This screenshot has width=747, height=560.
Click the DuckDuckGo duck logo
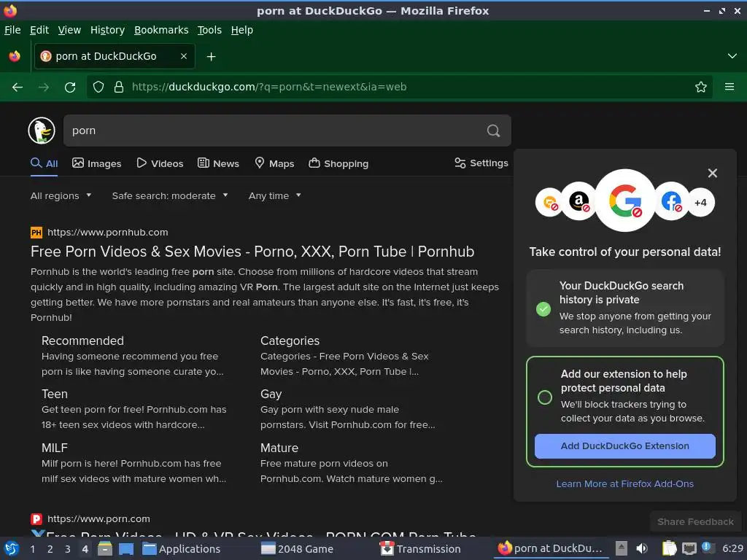pyautogui.click(x=42, y=131)
